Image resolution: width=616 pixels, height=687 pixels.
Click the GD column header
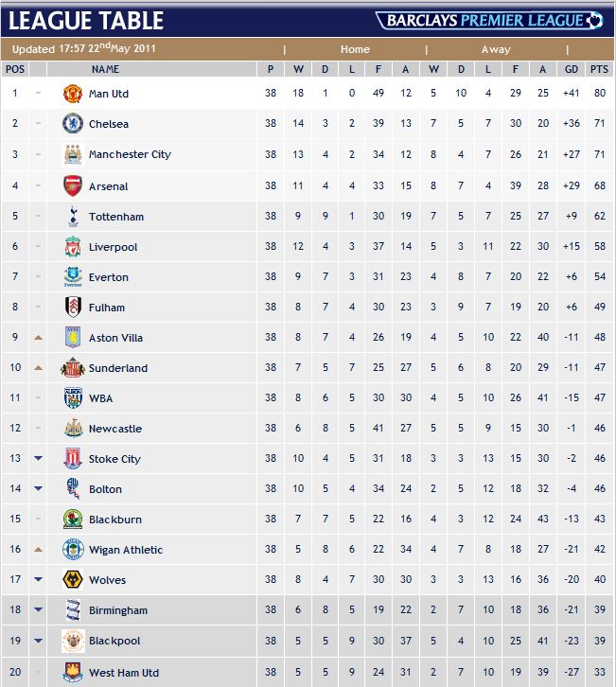(x=571, y=69)
